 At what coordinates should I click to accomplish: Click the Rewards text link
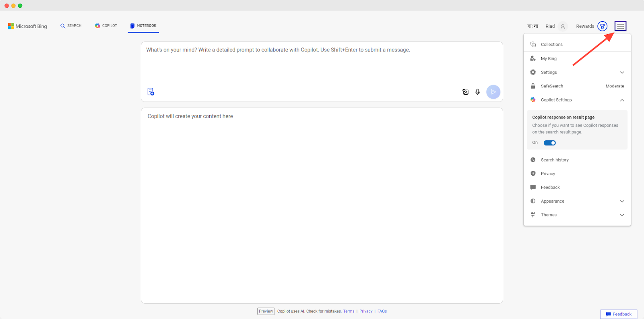pos(585,26)
